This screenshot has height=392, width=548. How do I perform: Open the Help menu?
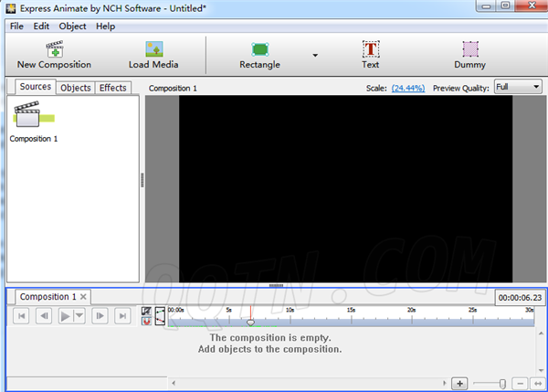[106, 26]
